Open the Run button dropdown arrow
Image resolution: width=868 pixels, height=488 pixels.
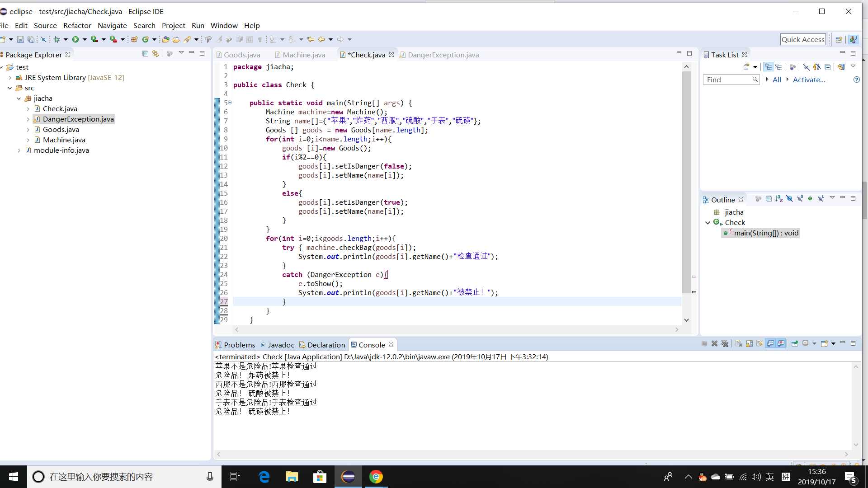coord(85,40)
